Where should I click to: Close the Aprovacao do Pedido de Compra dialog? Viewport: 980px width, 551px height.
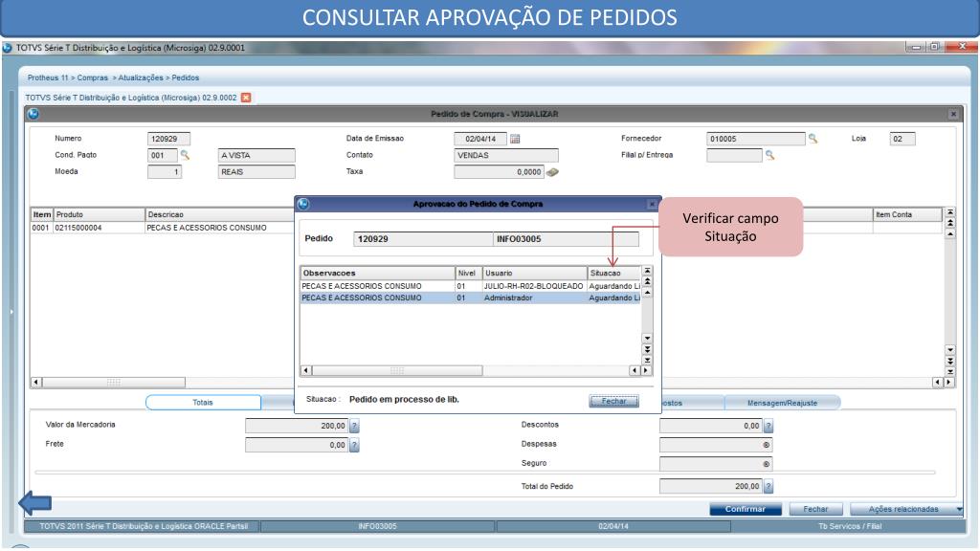click(x=652, y=205)
